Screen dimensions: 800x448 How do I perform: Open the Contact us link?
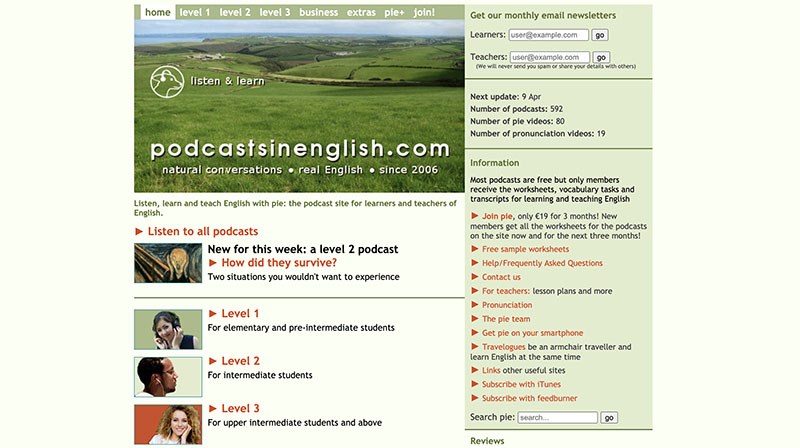(x=501, y=277)
